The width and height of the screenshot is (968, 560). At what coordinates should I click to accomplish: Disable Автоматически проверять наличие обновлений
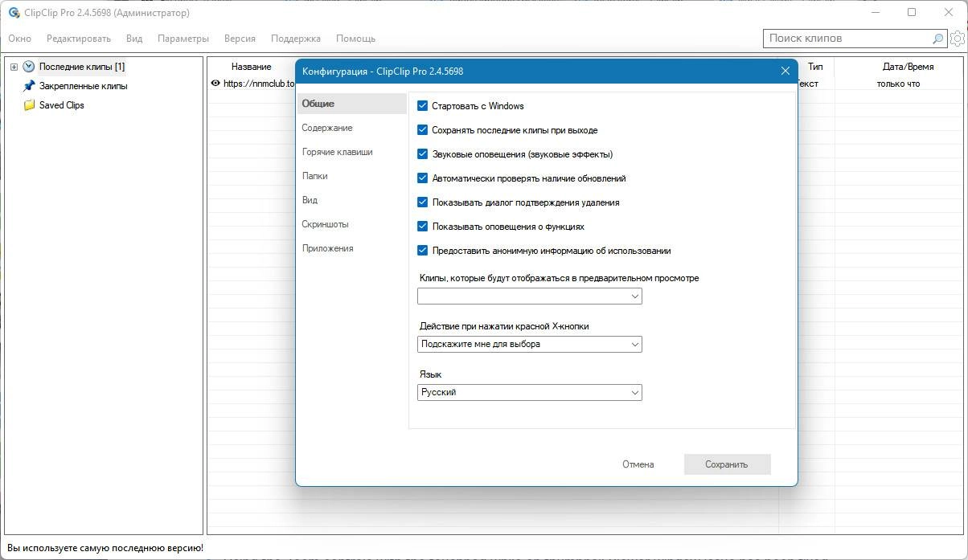(x=423, y=178)
